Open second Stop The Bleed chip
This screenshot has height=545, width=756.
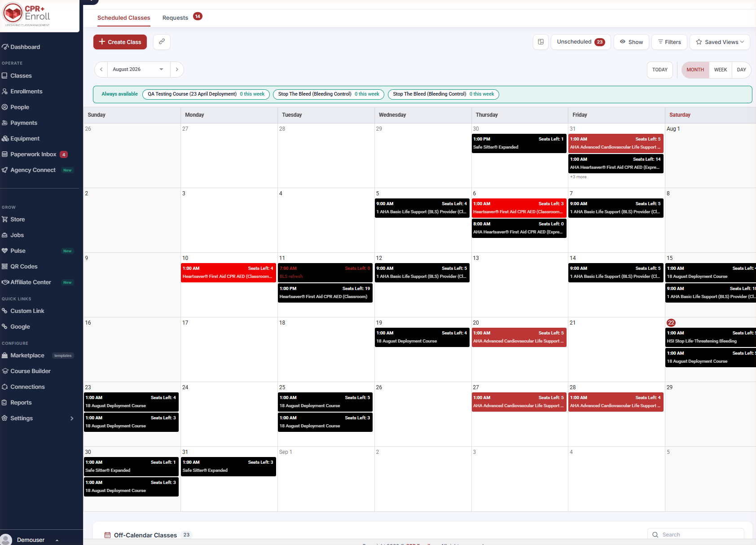click(444, 94)
